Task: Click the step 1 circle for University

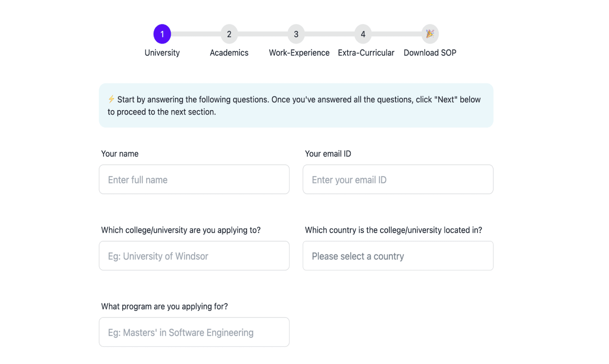Action: point(162,34)
